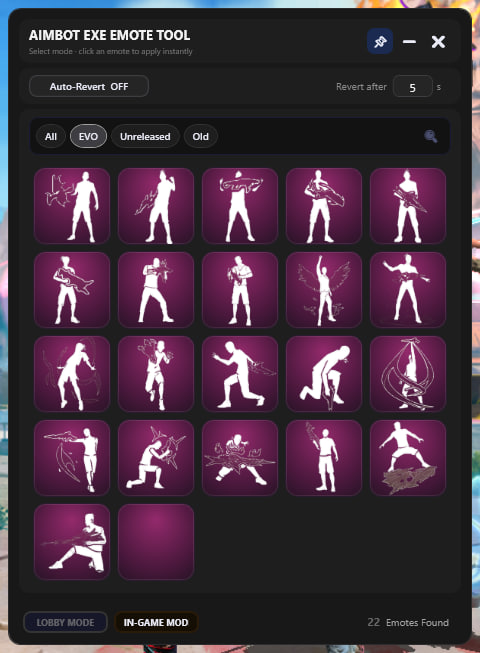
Task: Apply the lunging figure with blade emote
Action: tap(240, 374)
